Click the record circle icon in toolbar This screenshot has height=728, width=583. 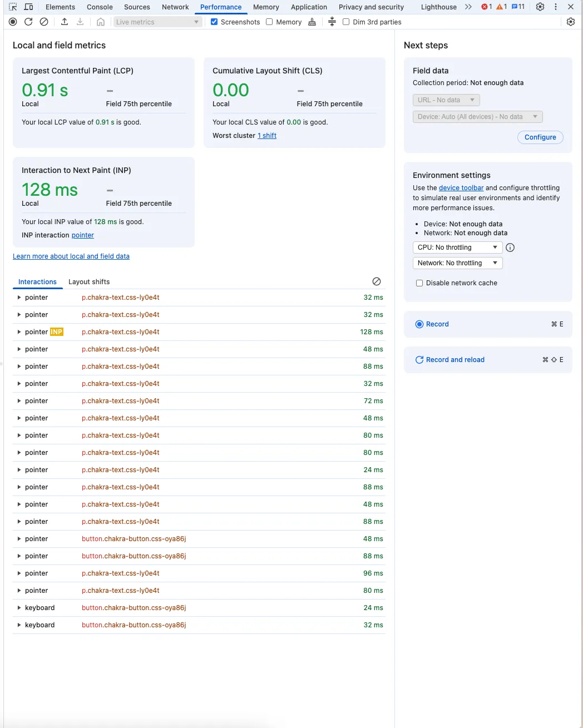[13, 22]
